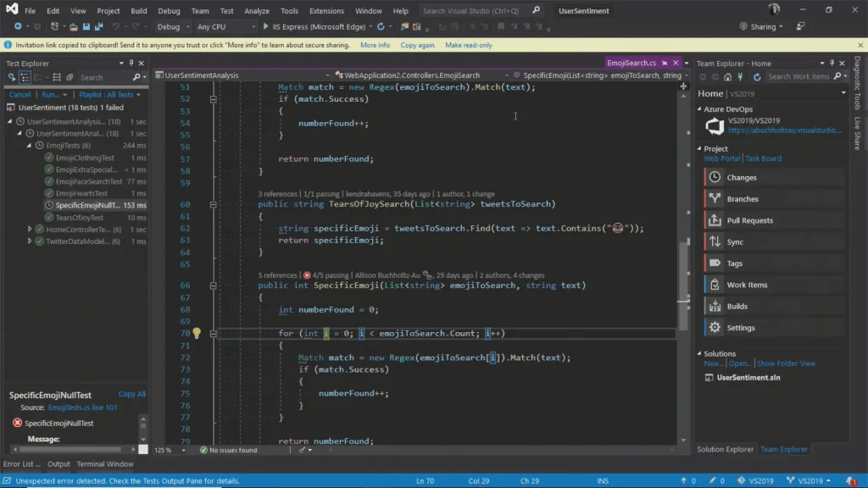The image size is (868, 488).
Task: Open the Playlist: All Tests dropdown
Action: (x=109, y=95)
